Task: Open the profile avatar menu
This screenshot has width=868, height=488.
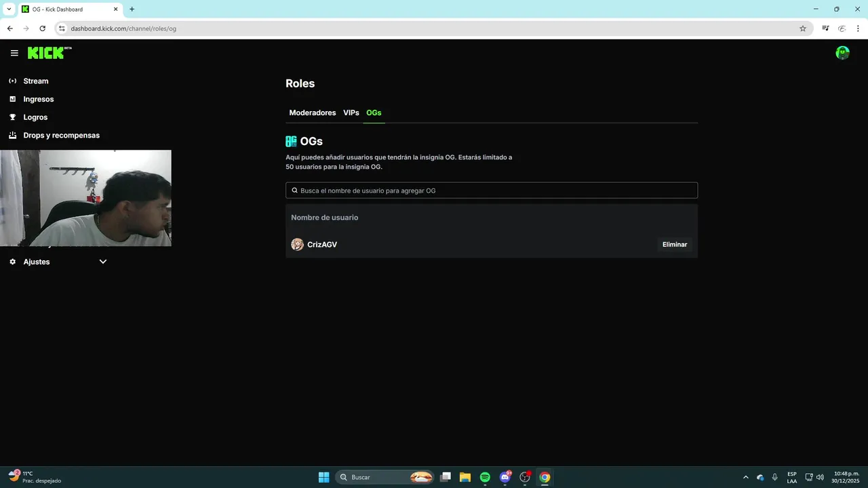Action: (842, 53)
